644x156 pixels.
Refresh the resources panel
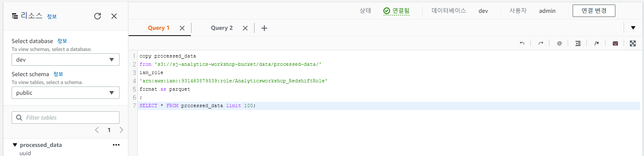(x=98, y=16)
